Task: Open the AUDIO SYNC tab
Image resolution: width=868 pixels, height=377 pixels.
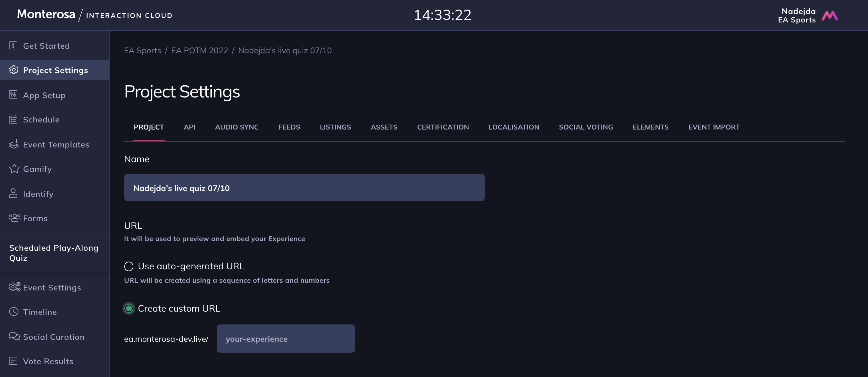Action: point(237,127)
